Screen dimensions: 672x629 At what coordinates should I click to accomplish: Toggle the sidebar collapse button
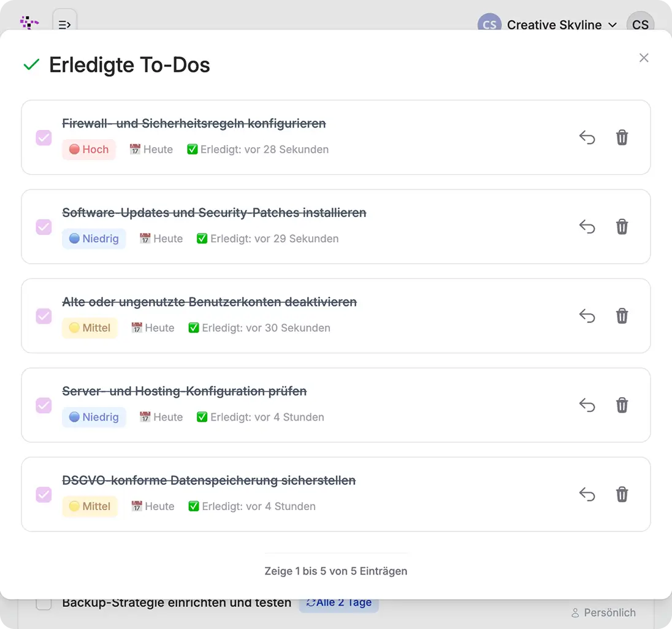tap(64, 23)
